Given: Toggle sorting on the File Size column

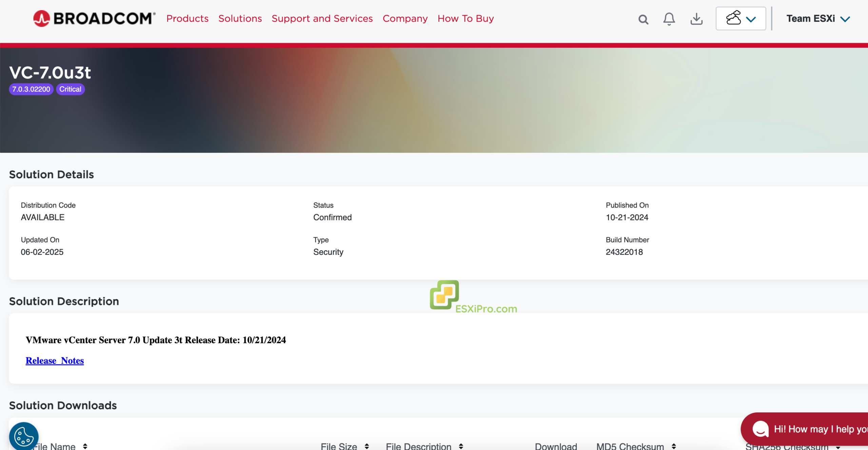Looking at the screenshot, I should (x=367, y=446).
